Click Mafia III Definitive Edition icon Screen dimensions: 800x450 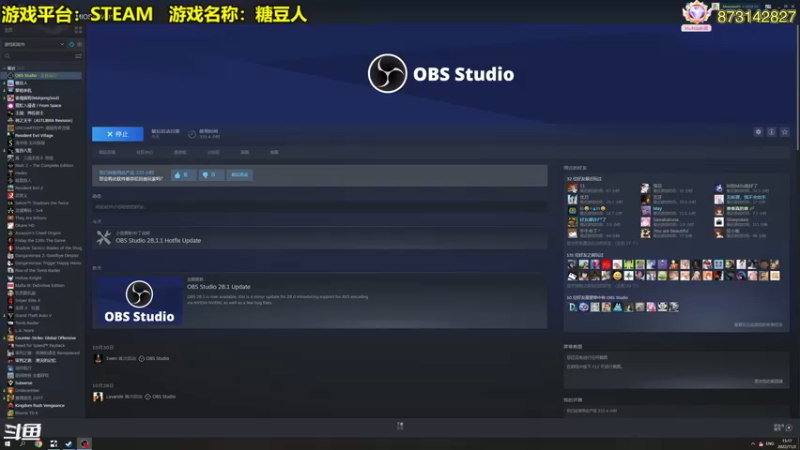(x=10, y=286)
